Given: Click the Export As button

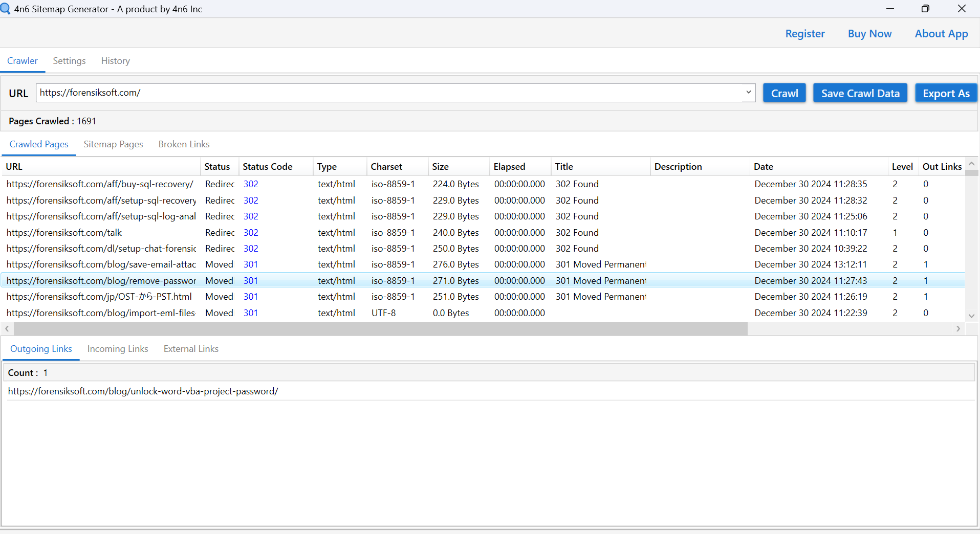Looking at the screenshot, I should pyautogui.click(x=946, y=93).
